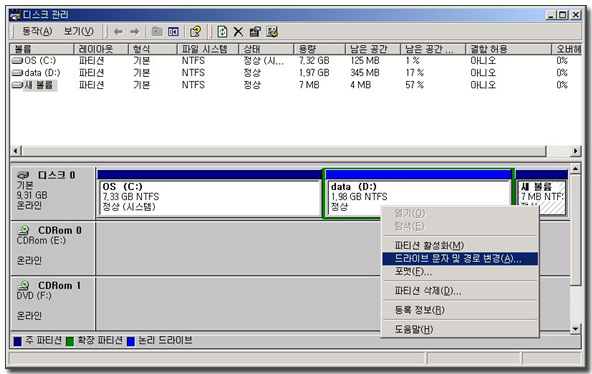Screen dimensions: 592x374
Task: Click the Disk Management title bar icon
Action: 15,15
